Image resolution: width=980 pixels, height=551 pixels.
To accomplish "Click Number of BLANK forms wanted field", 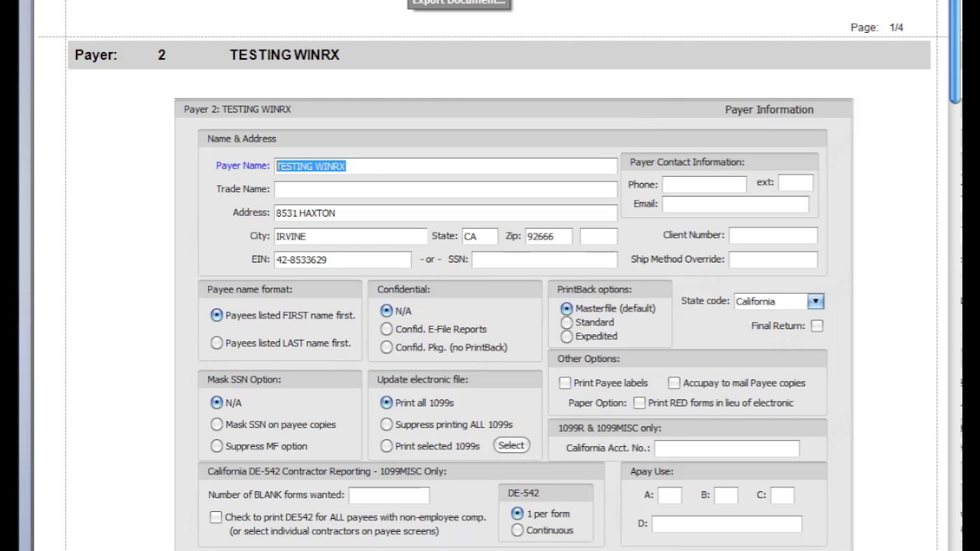I will 389,495.
